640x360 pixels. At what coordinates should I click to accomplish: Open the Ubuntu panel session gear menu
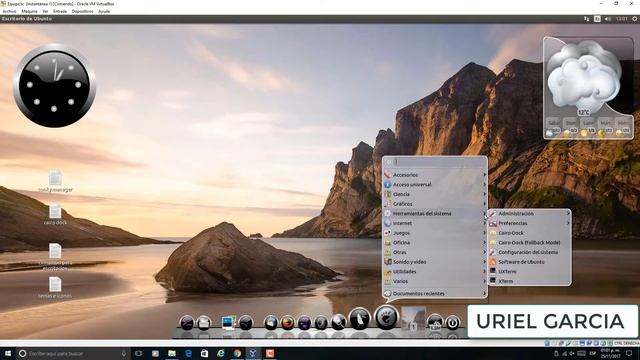pyautogui.click(x=635, y=19)
